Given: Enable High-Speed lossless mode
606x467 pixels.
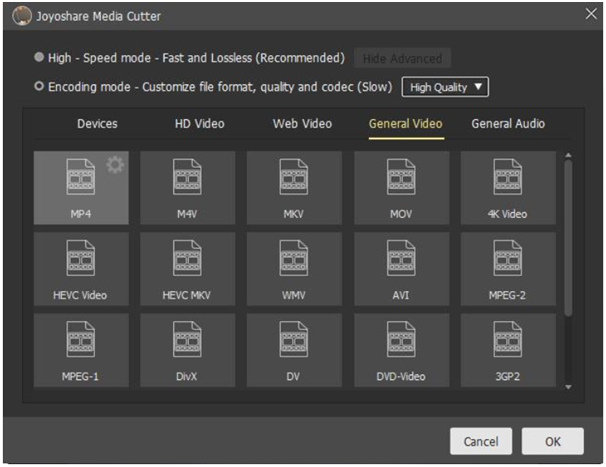Looking at the screenshot, I should tap(39, 58).
